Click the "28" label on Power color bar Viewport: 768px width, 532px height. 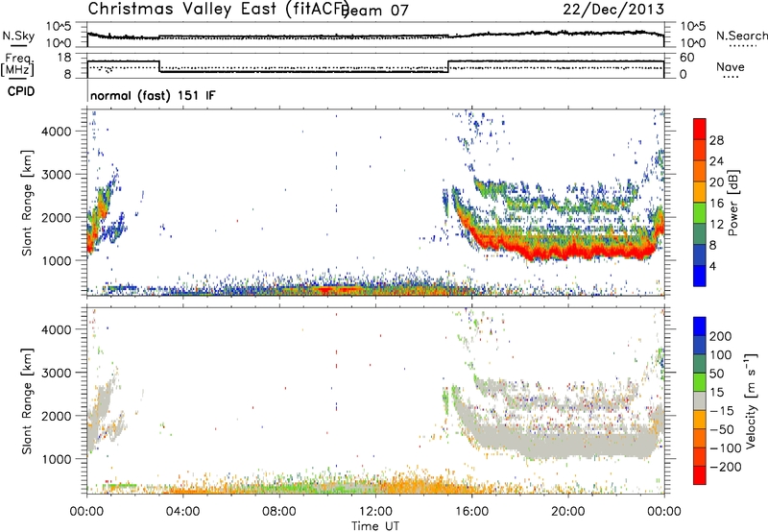click(x=716, y=140)
